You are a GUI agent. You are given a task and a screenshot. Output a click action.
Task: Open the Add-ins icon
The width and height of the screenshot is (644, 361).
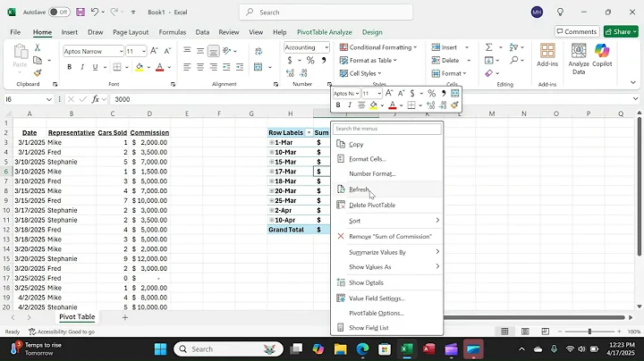[x=547, y=55]
